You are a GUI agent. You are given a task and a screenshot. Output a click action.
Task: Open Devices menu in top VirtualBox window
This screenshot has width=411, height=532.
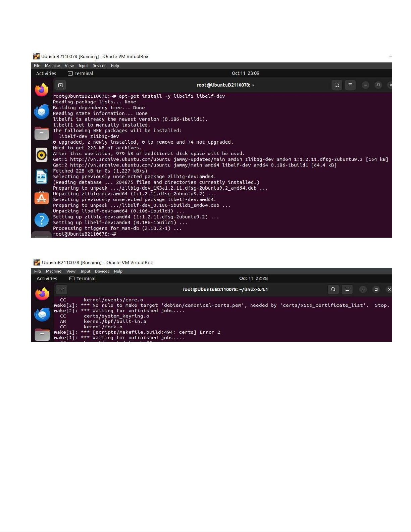[99, 66]
